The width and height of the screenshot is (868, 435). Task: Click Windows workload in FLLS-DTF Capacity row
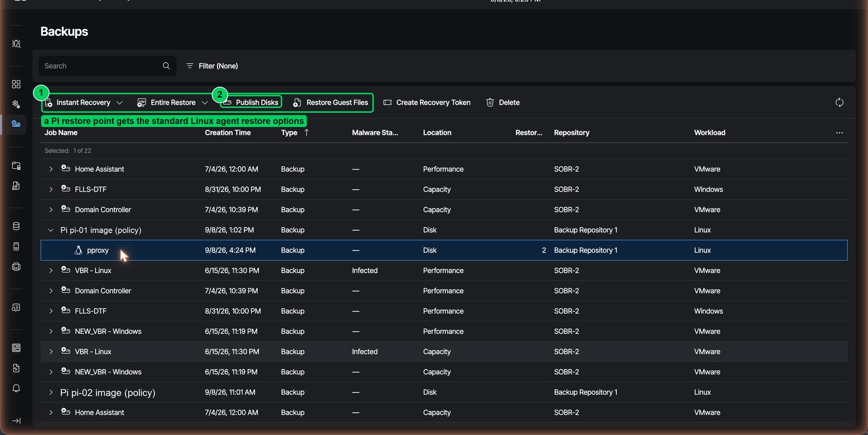tap(708, 189)
